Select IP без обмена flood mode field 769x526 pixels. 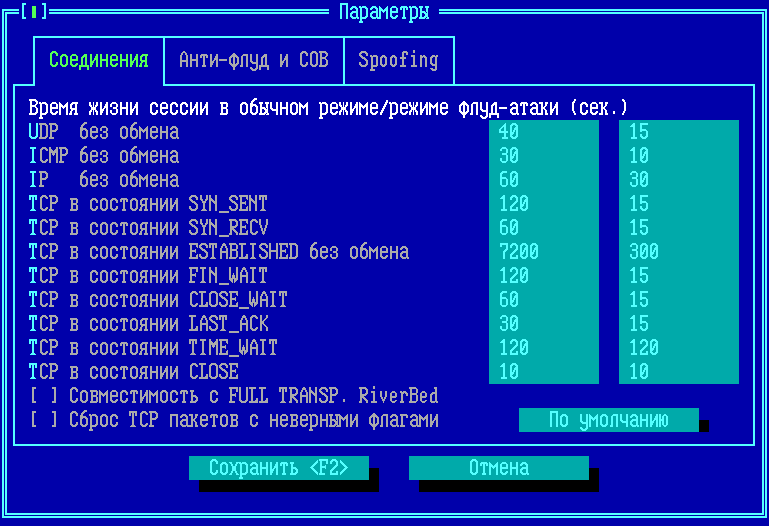point(678,180)
